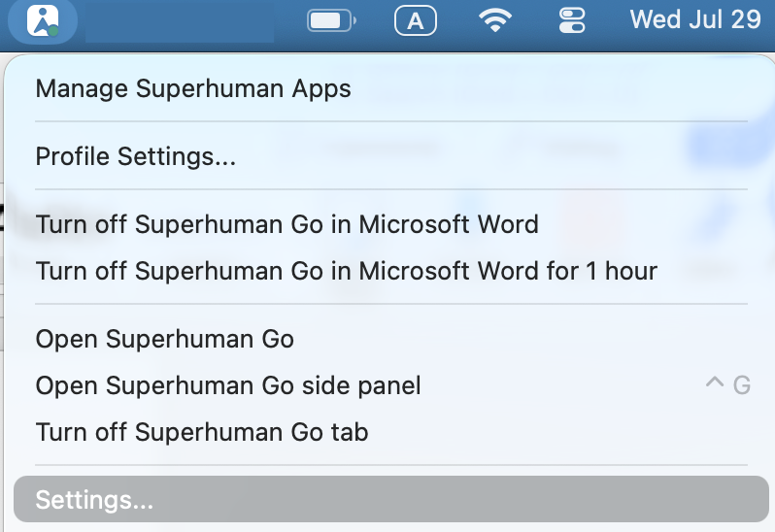Open the highlighted Settings… item

click(x=391, y=499)
